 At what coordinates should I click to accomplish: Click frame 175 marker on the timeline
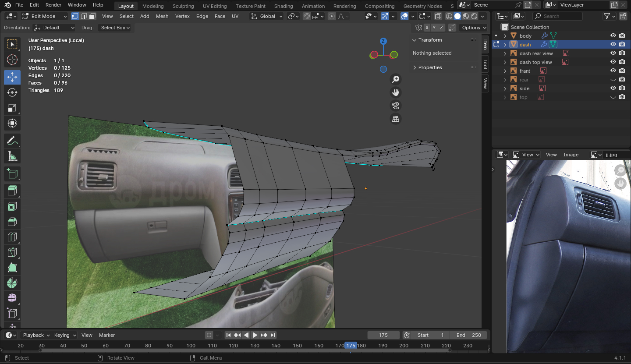(x=351, y=346)
